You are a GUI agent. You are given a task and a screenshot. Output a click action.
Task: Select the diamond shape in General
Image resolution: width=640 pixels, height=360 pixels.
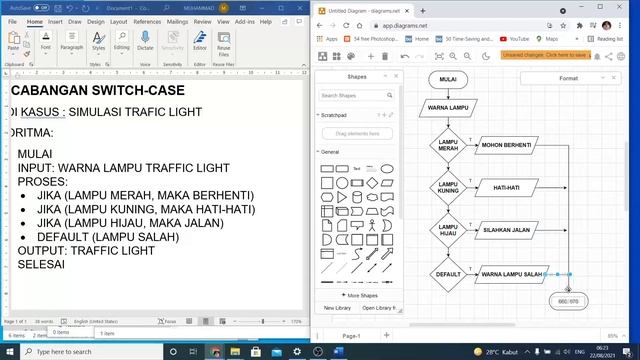[x=372, y=183]
